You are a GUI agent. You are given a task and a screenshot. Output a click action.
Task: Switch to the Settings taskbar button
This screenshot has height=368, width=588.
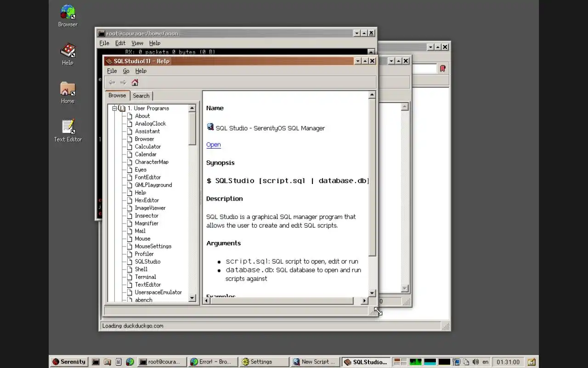pos(265,362)
